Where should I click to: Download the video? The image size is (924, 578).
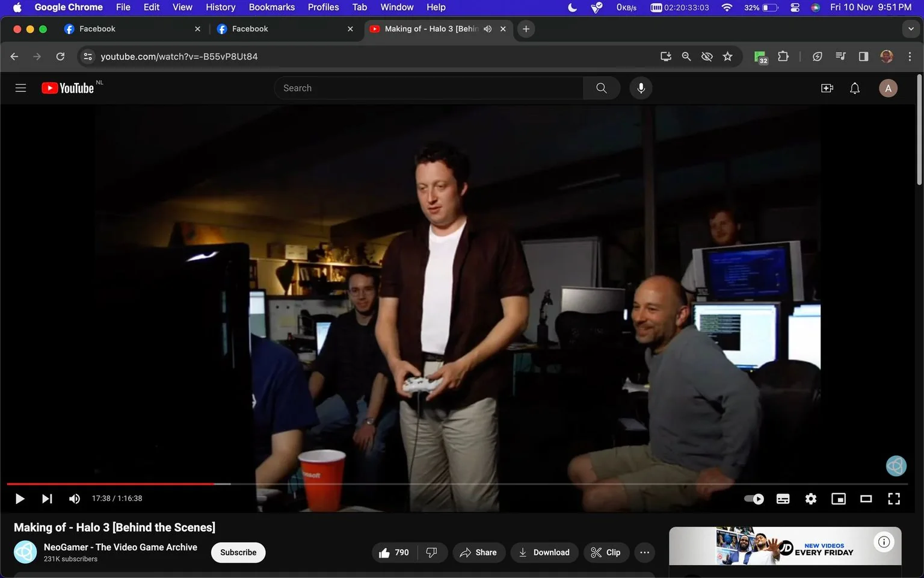[x=544, y=552]
